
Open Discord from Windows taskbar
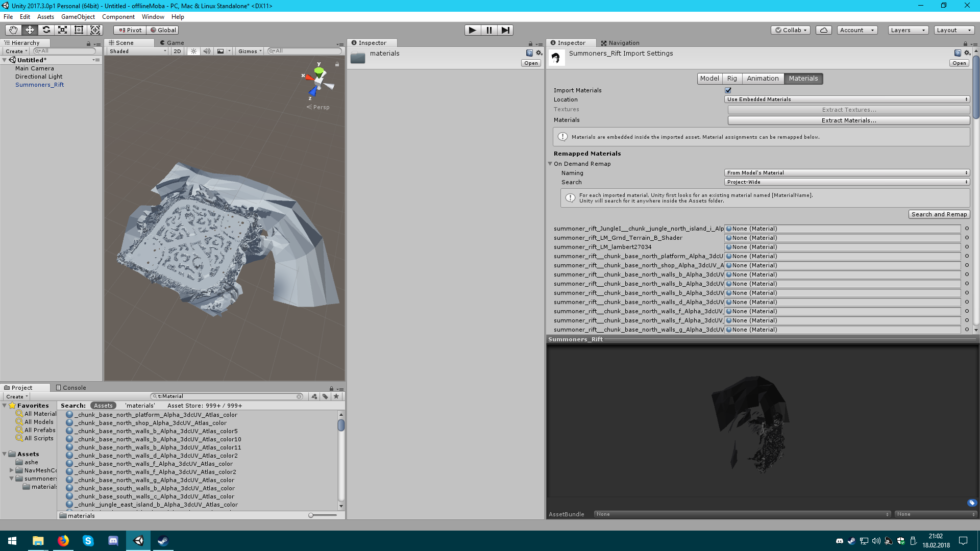pos(113,541)
